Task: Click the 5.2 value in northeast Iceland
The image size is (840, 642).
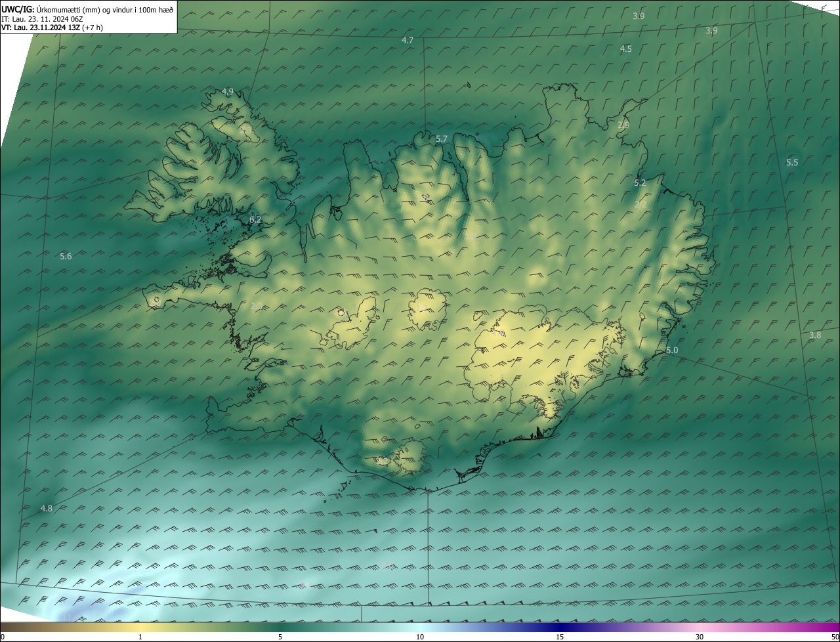Action: 640,183
